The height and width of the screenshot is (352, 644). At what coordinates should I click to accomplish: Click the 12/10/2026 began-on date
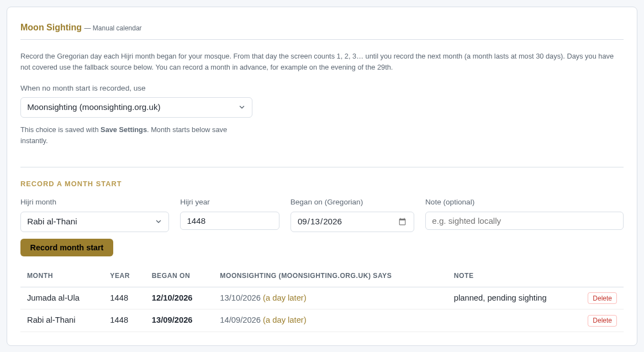coord(172,298)
